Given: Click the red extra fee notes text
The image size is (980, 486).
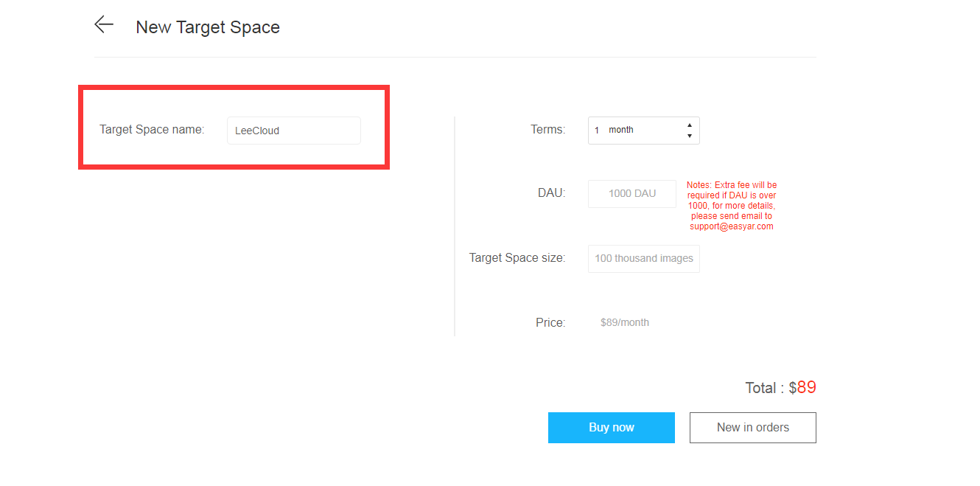Looking at the screenshot, I should coord(732,205).
